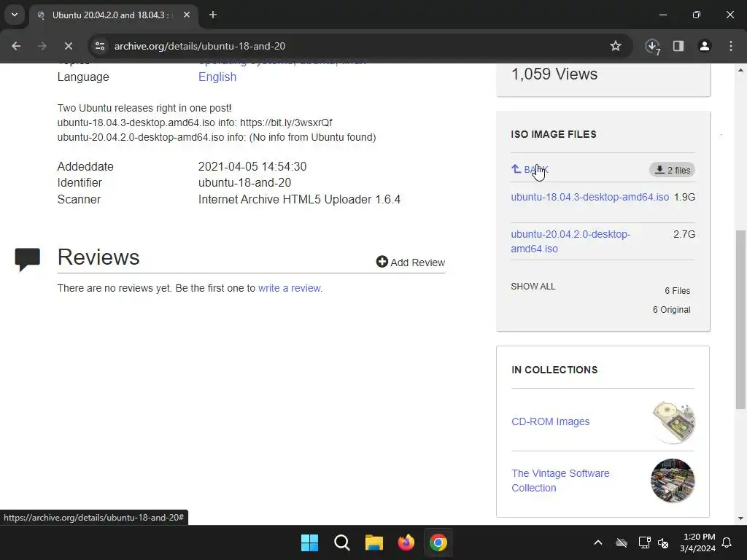The height and width of the screenshot is (560, 747).
Task: Click the 6 Original text
Action: [672, 310]
